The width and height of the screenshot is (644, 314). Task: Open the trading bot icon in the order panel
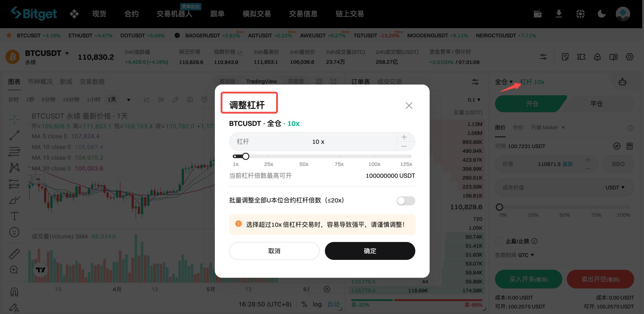tap(623, 82)
